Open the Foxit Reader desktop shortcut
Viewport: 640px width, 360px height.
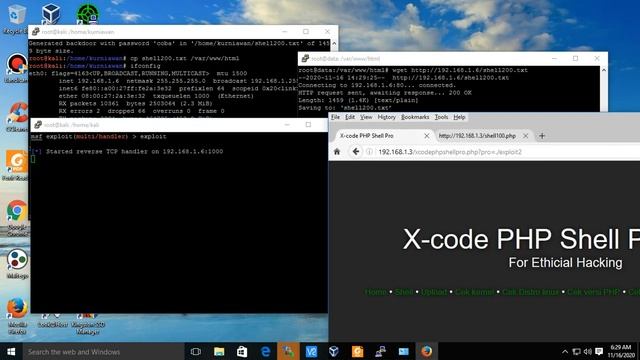pyautogui.click(x=16, y=165)
